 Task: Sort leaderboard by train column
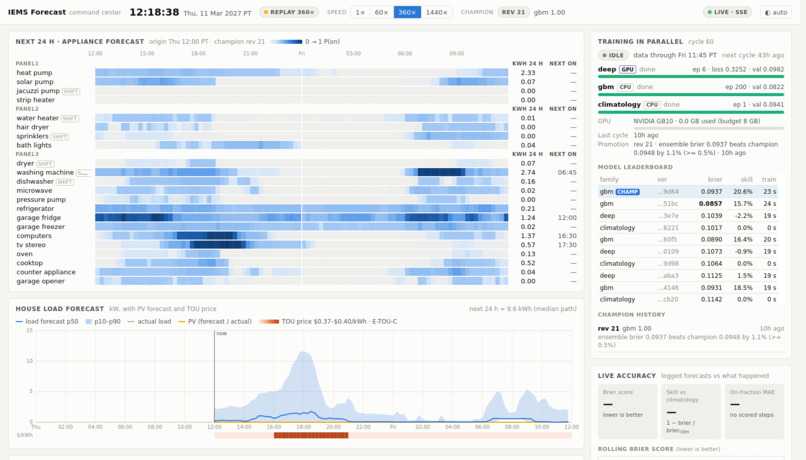click(x=769, y=179)
